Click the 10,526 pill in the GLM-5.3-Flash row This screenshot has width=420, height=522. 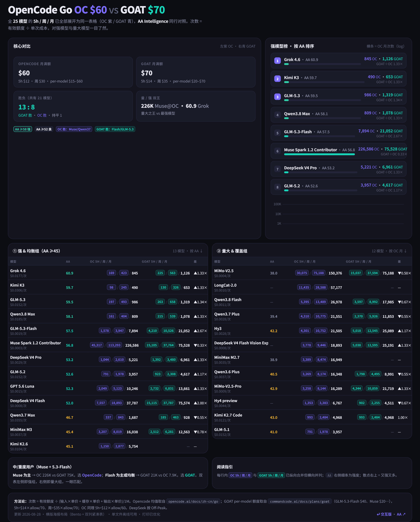pyautogui.click(x=168, y=331)
